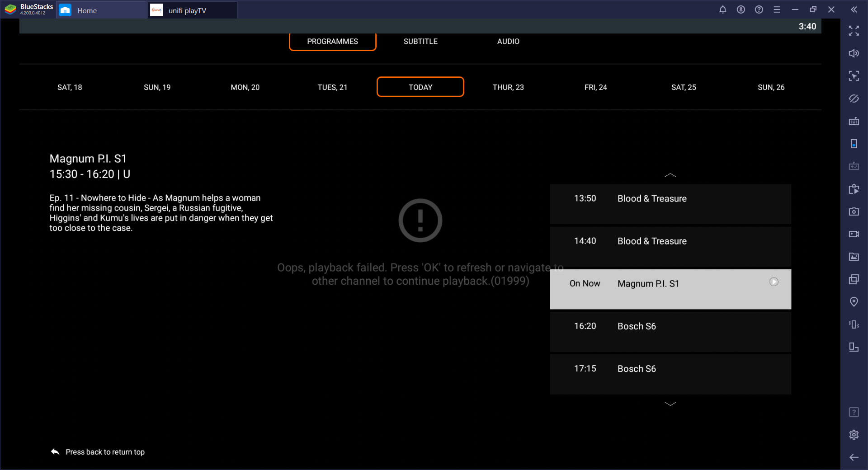Show later programmes with the down chevron

(x=670, y=404)
